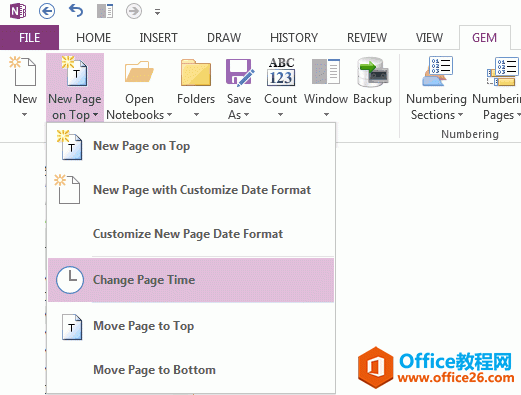
Task: Select the GEM tab
Action: click(484, 38)
